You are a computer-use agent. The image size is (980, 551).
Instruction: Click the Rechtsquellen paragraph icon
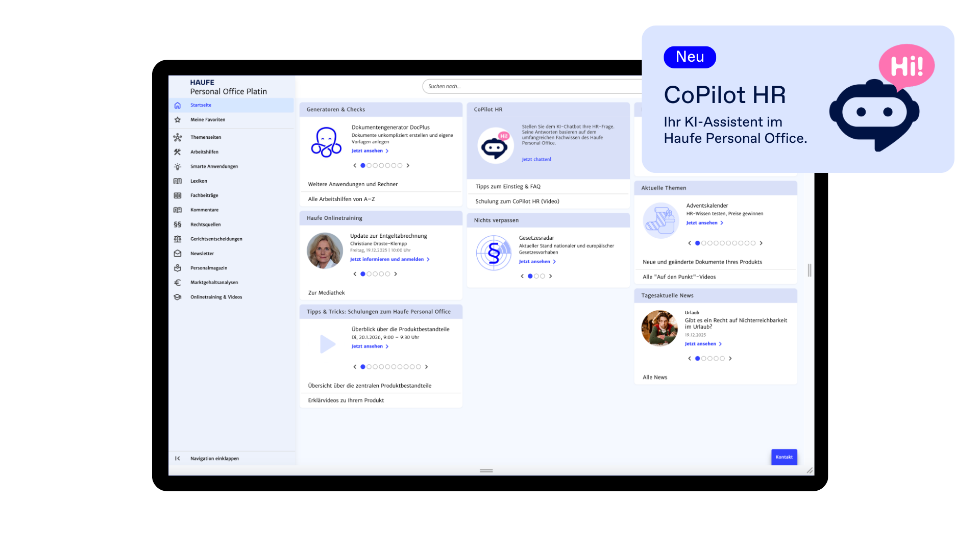[178, 224]
